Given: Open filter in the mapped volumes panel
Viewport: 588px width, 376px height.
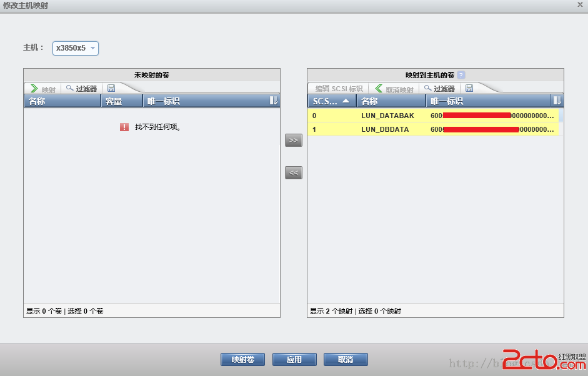Looking at the screenshot, I should (x=439, y=89).
